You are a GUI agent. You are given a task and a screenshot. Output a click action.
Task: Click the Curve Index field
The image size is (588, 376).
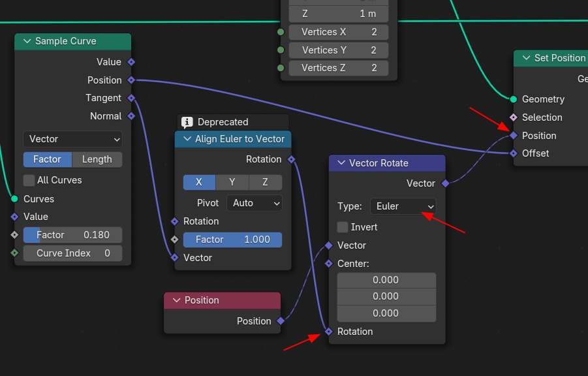tap(72, 253)
